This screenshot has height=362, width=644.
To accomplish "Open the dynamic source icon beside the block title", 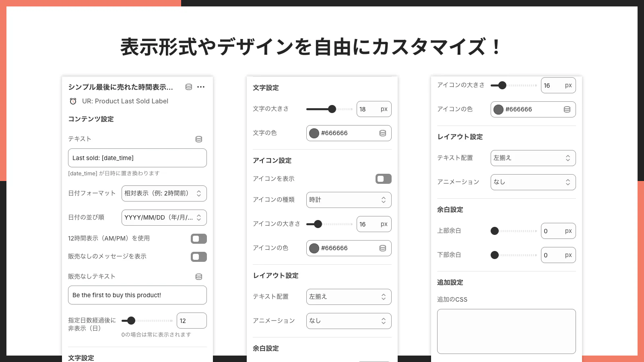I will [x=188, y=87].
